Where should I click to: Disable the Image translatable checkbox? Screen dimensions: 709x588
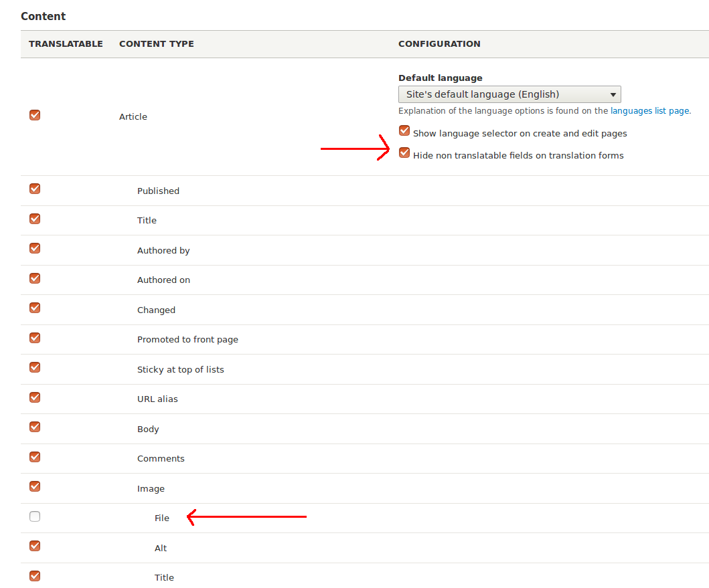click(x=34, y=486)
